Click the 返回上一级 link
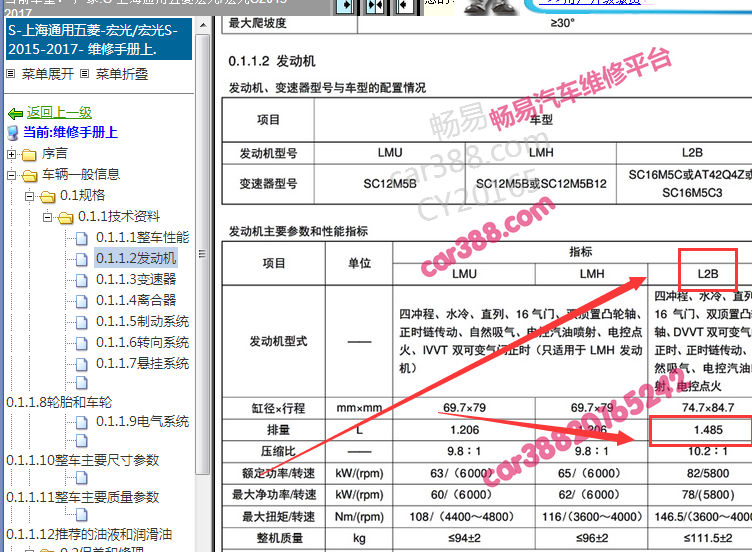This screenshot has height=552, width=752. click(x=59, y=112)
